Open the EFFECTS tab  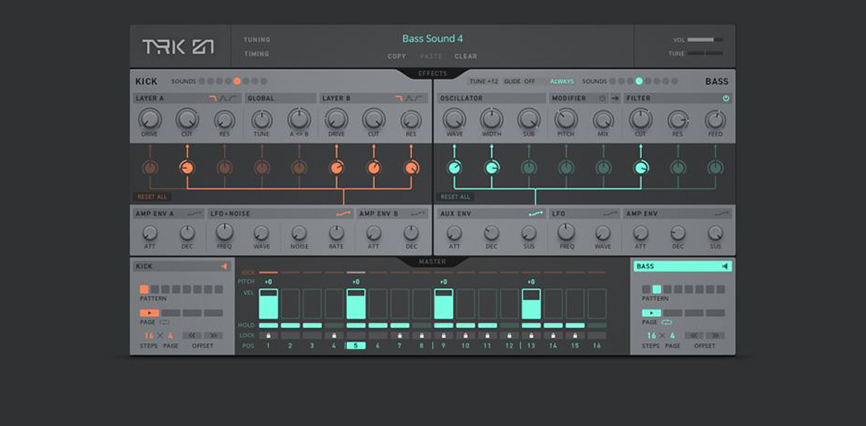(x=432, y=73)
